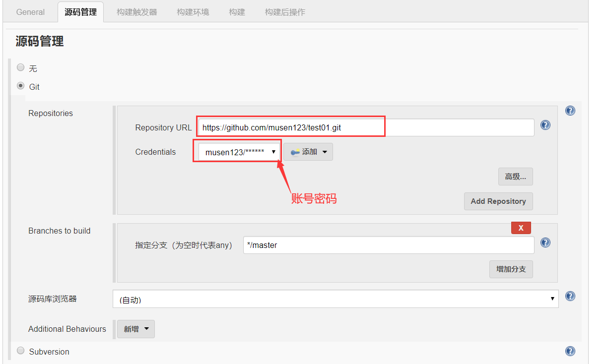Delete branch using red X button

pos(521,228)
